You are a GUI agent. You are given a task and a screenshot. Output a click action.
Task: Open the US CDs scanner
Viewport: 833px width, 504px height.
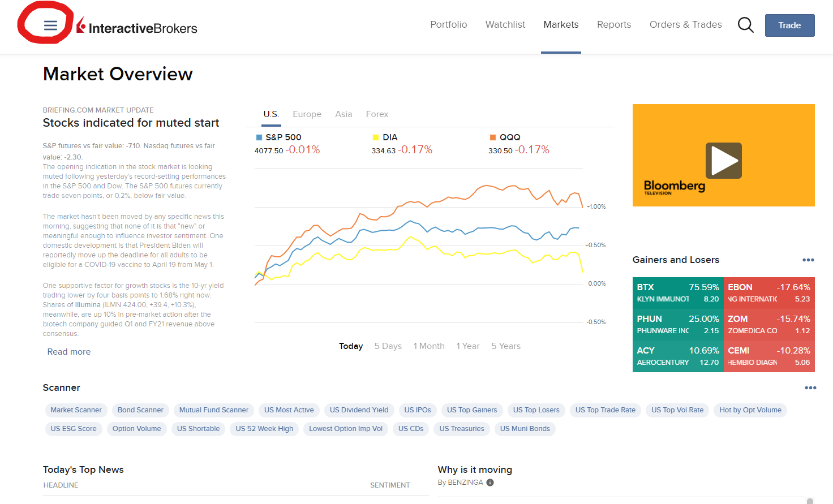pos(411,429)
